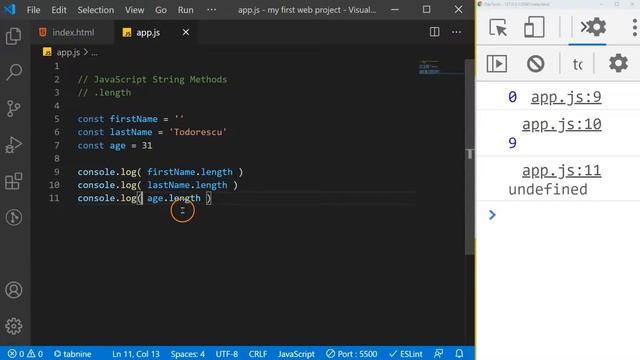Toggle the DevTools device toolbar
The width and height of the screenshot is (640, 360).
534,27
